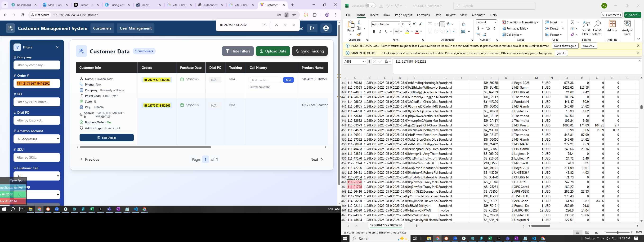Click the Copy icon in Excel clipboard group
Viewport: 644px width, 242px height.
click(x=359, y=28)
